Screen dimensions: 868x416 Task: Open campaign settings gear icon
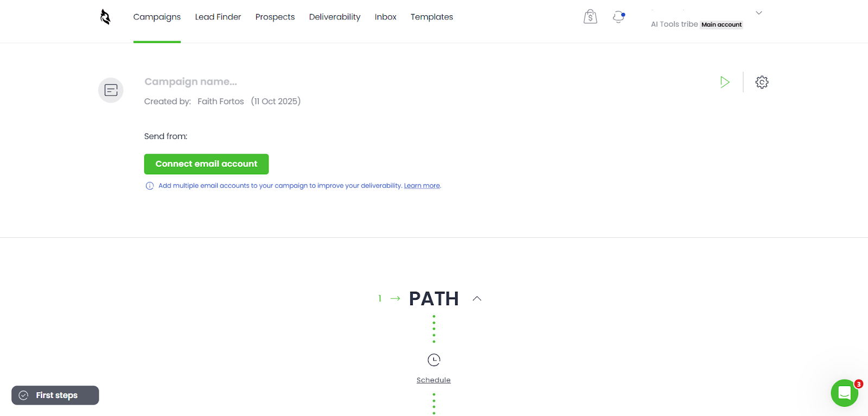[762, 82]
